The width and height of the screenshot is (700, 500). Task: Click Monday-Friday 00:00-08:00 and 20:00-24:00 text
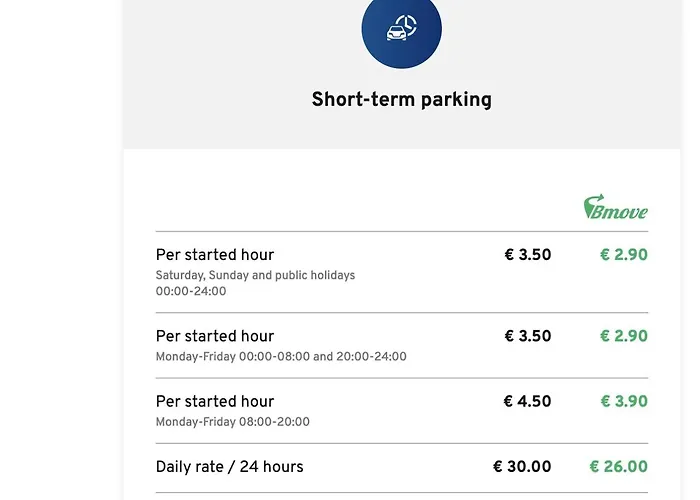coord(281,357)
